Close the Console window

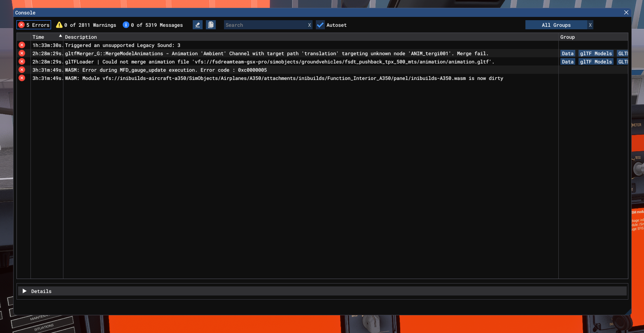coord(626,13)
